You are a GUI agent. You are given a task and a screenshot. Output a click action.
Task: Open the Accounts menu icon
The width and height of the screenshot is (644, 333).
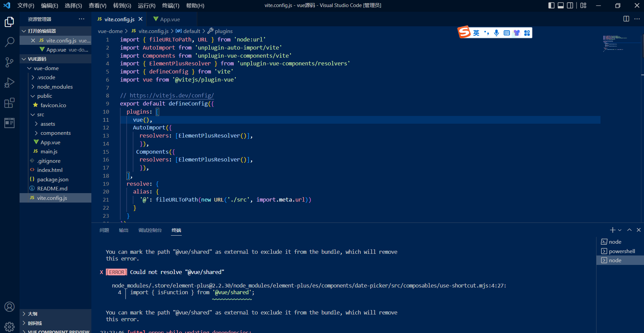(9, 307)
